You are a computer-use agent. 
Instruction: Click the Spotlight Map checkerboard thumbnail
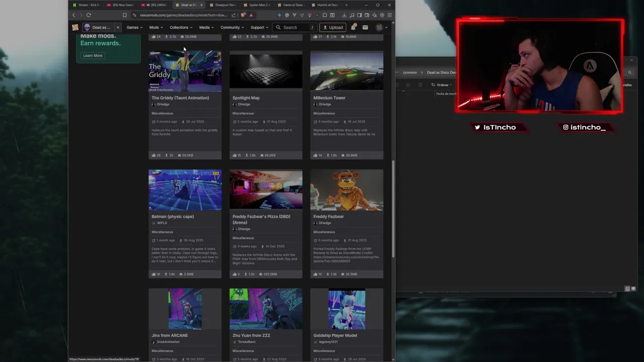(266, 71)
